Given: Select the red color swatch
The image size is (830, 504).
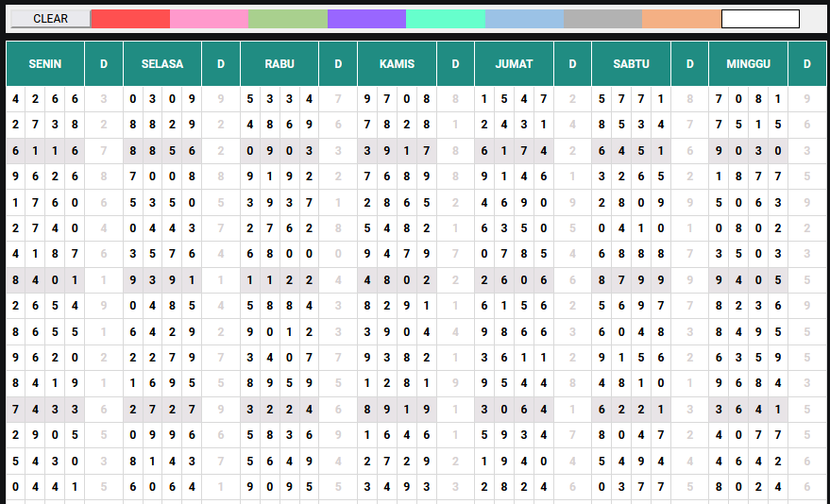Looking at the screenshot, I should 130,19.
